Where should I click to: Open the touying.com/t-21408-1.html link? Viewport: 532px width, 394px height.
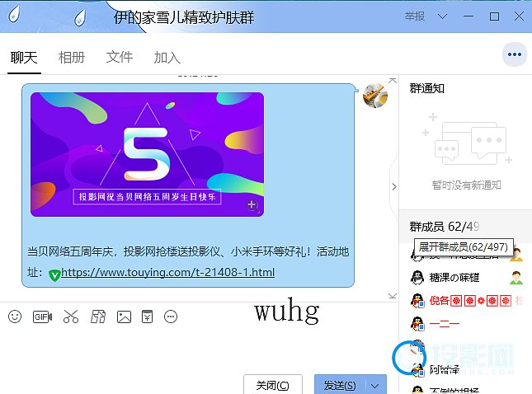[x=167, y=272]
